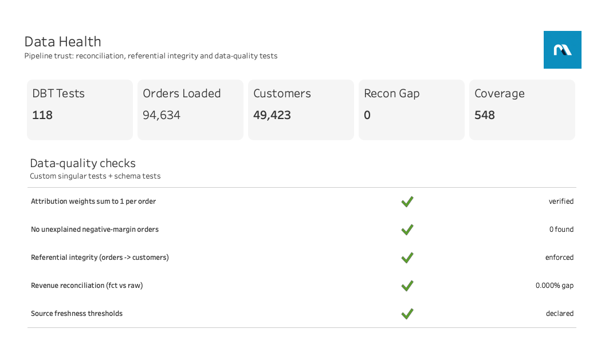Image resolution: width=601 pixels, height=364 pixels.
Task: Click checkmark for Revenue reconciliation row
Action: pos(407,286)
